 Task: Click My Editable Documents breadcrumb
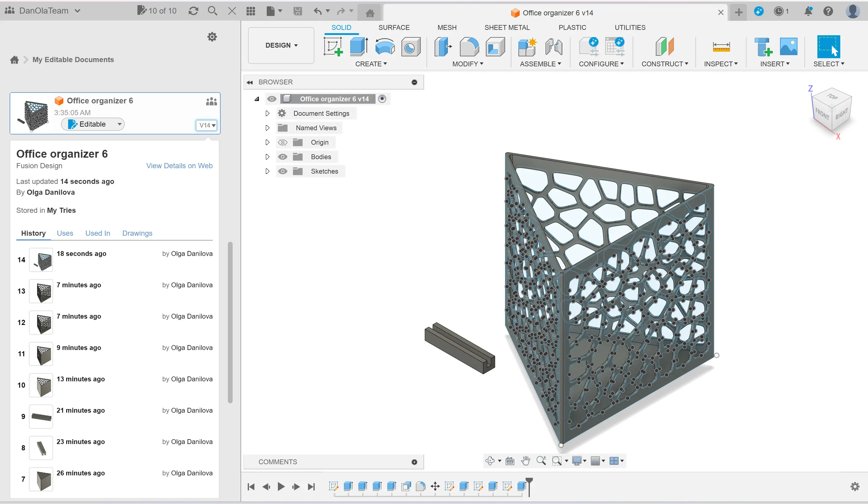[x=73, y=60]
